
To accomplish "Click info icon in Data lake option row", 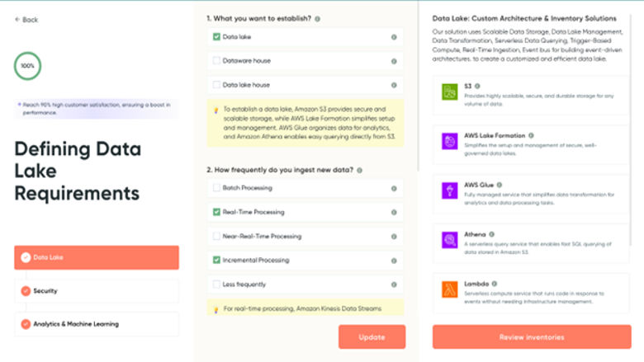I will tap(393, 37).
